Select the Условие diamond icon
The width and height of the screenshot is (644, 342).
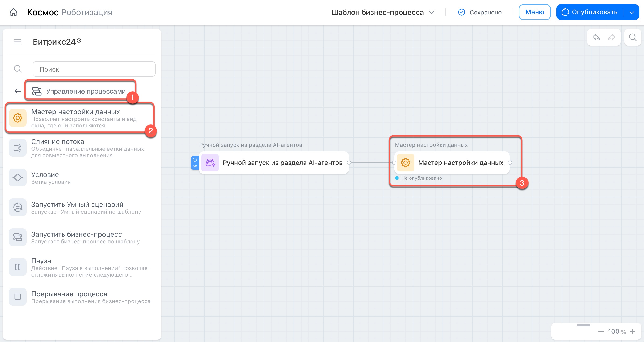click(x=17, y=178)
